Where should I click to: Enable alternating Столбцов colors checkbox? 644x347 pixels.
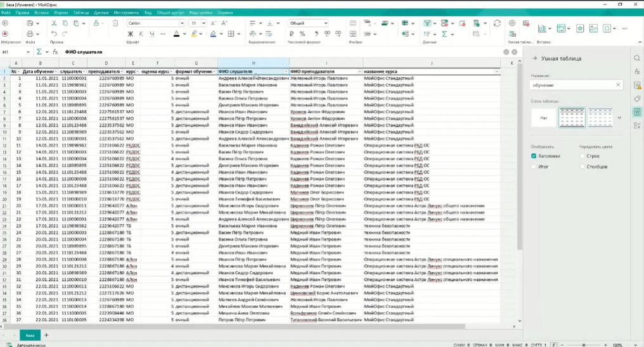coord(582,167)
